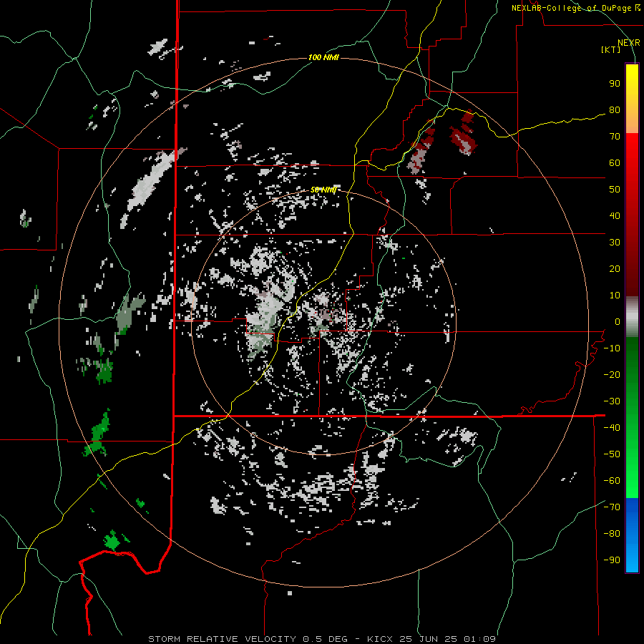
Task: Click the Storm Relative Velocity KICX caption
Action: (x=322, y=639)
